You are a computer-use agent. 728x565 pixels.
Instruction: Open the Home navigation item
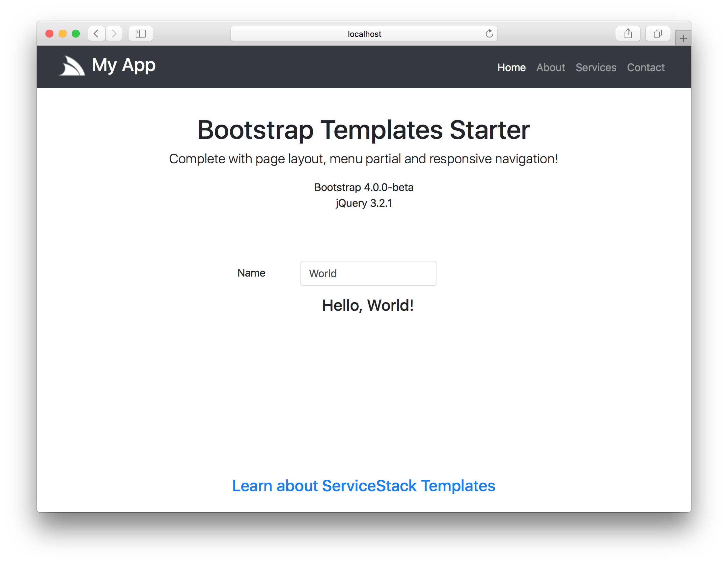tap(511, 67)
